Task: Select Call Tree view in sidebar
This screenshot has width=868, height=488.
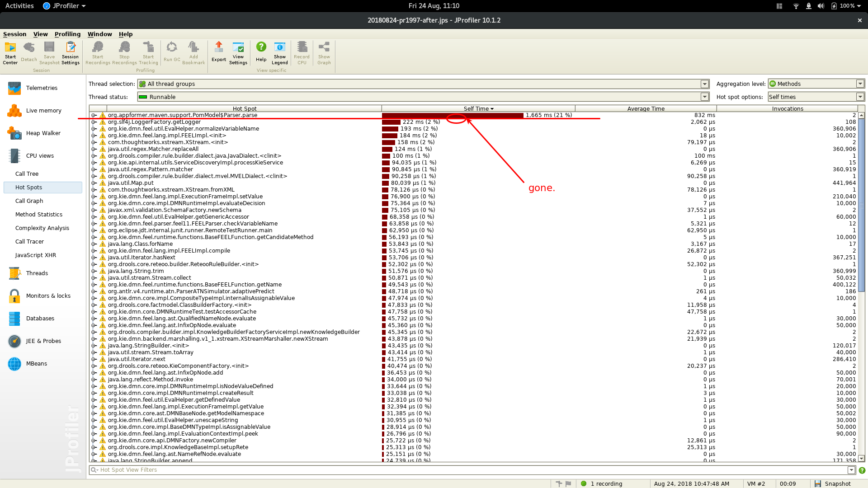Action: pyautogui.click(x=27, y=174)
